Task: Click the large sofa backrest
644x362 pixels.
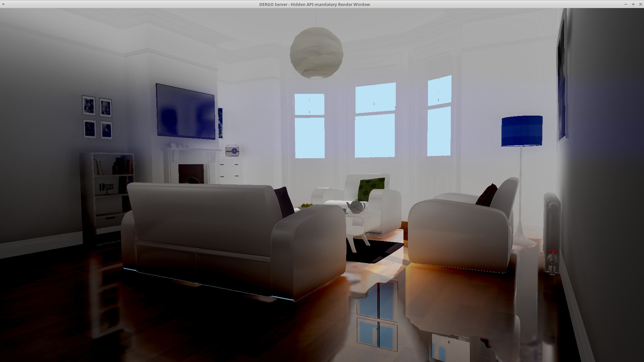Action: [201, 215]
